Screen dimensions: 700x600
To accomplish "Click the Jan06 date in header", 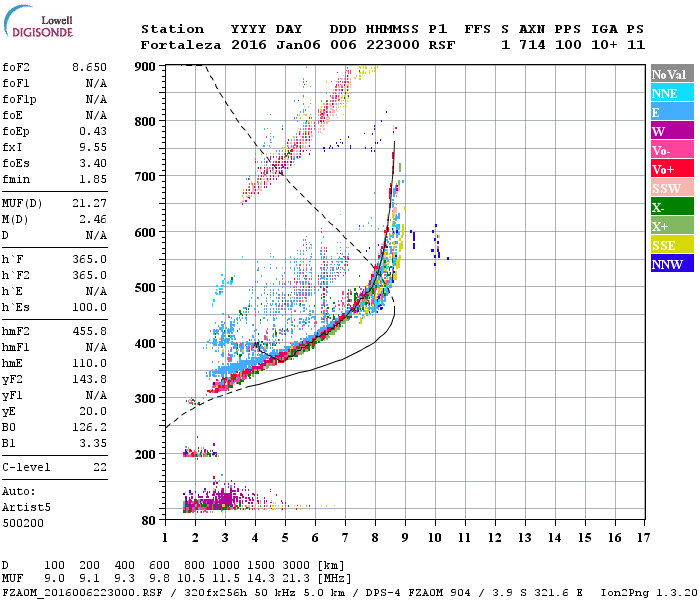I will 298,45.
